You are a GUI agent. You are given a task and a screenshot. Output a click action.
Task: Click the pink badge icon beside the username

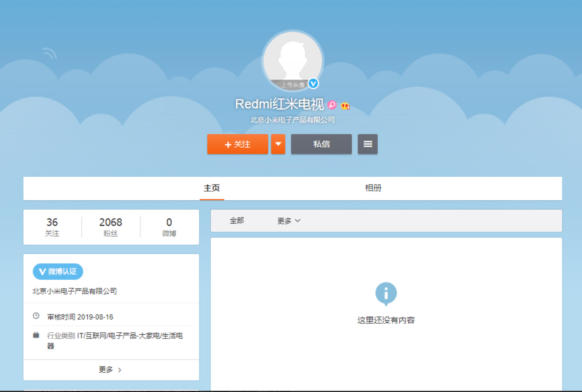point(332,105)
